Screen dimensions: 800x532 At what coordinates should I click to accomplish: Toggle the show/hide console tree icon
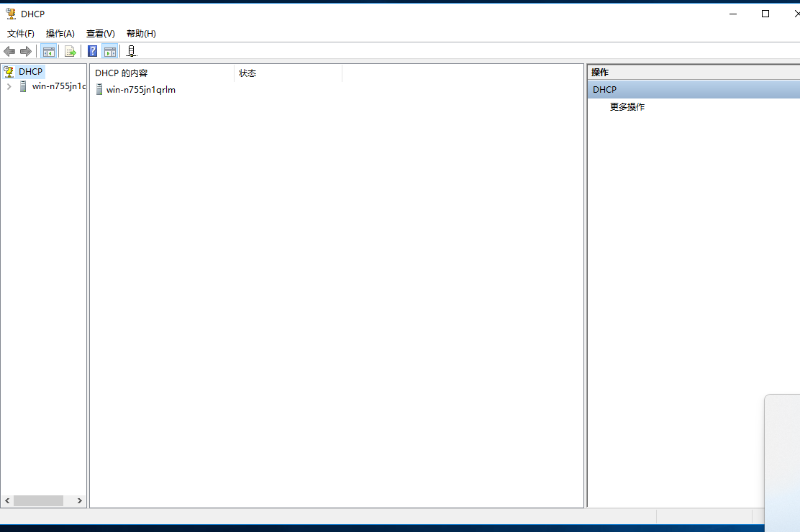tap(48, 52)
